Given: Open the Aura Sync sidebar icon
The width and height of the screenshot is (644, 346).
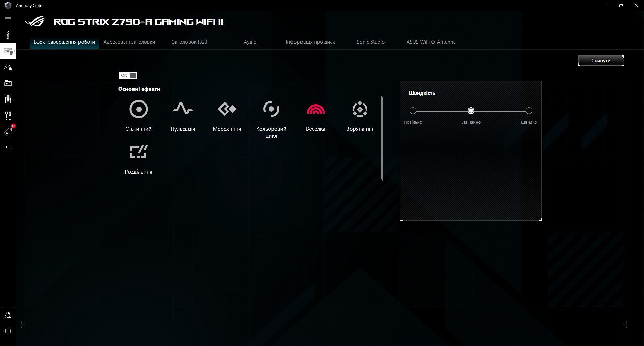Looking at the screenshot, I should pyautogui.click(x=8, y=67).
